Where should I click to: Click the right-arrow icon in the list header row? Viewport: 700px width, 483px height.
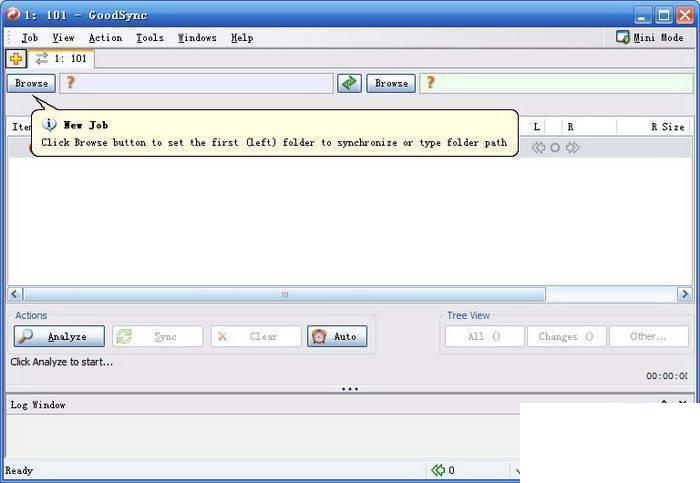coord(572,148)
